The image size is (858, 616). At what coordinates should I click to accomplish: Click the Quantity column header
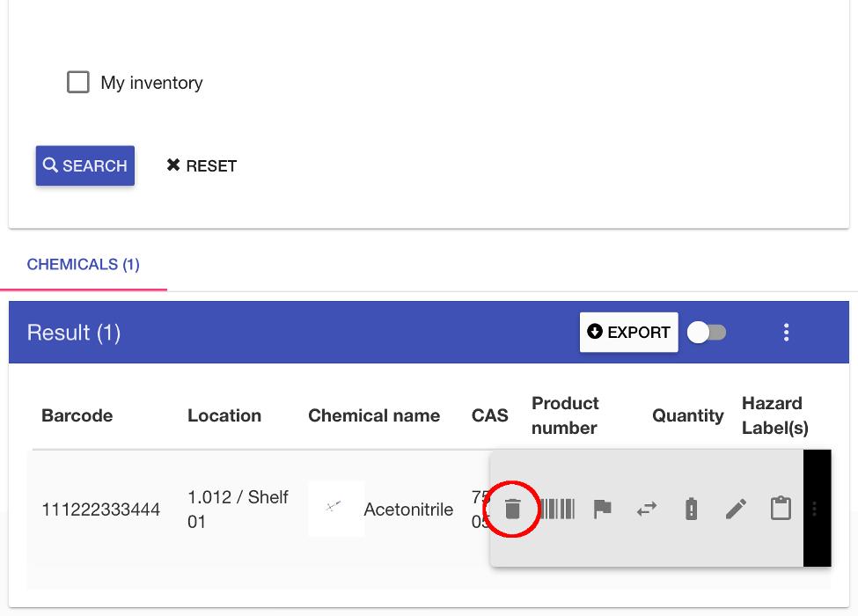click(688, 415)
